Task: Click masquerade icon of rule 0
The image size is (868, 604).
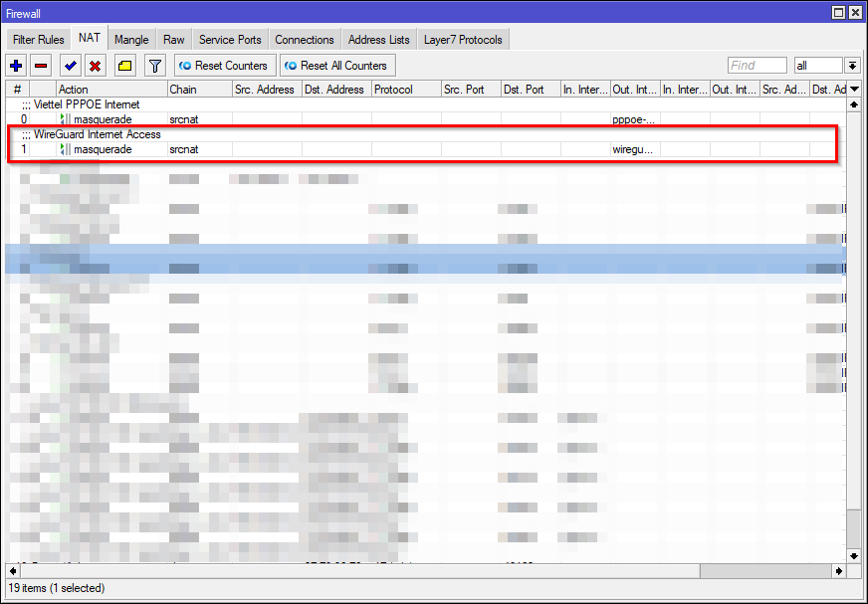Action: (66, 119)
